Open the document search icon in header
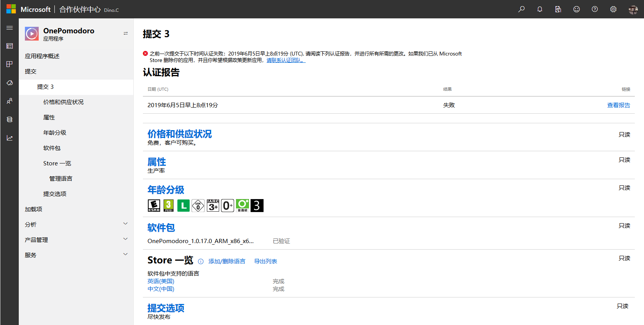This screenshot has width=644, height=325. (558, 9)
